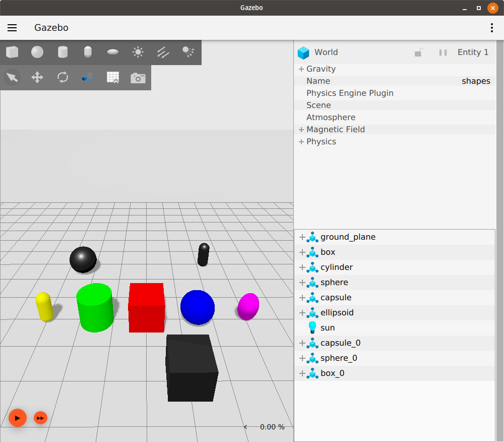Add a spot light
Image resolution: width=504 pixels, height=442 pixels.
click(188, 52)
